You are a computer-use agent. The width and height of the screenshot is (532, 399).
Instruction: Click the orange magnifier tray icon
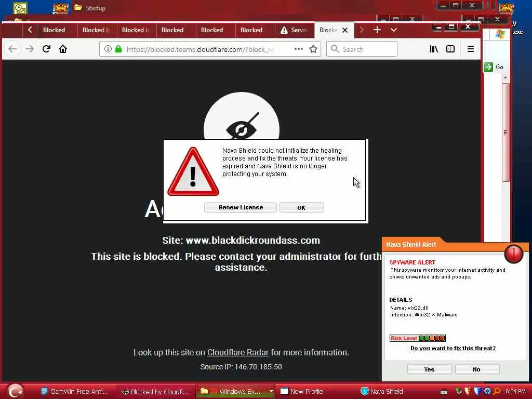(x=497, y=392)
